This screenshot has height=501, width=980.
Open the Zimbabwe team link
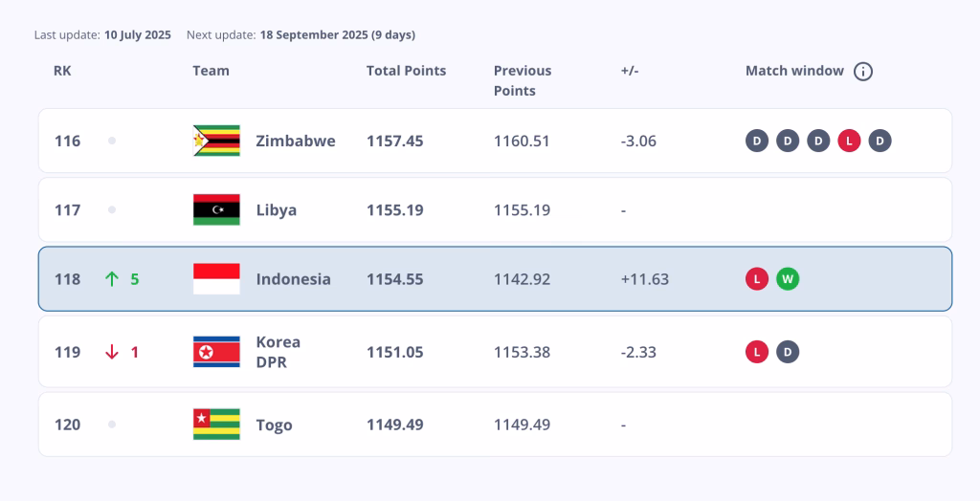pos(295,141)
